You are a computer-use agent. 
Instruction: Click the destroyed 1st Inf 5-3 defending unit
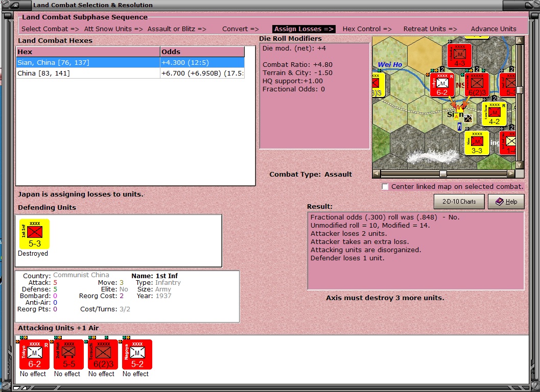point(34,234)
